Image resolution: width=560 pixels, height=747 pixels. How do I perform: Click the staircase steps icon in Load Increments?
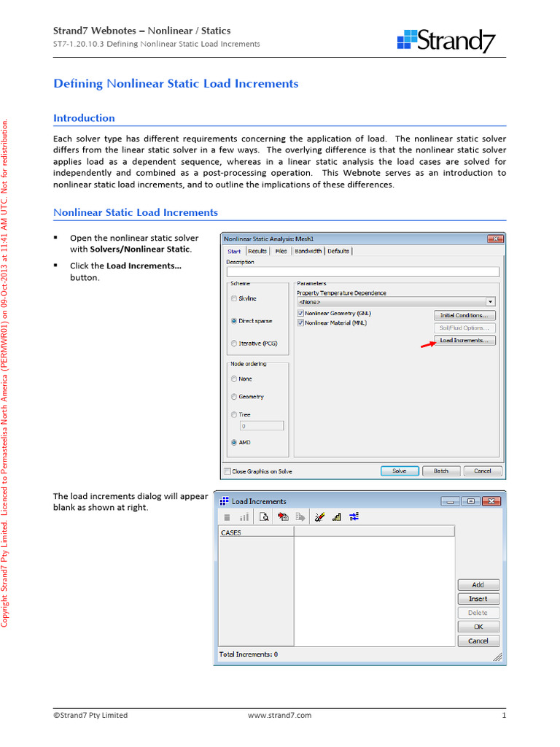pos(337,517)
